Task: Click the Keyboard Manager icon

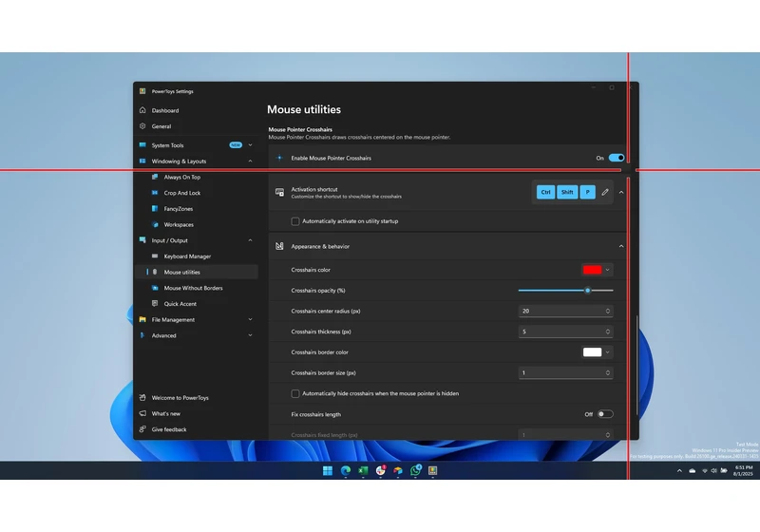Action: (155, 256)
